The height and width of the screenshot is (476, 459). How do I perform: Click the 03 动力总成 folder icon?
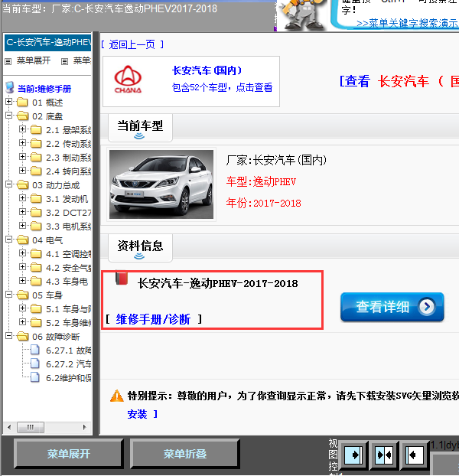pyautogui.click(x=22, y=185)
